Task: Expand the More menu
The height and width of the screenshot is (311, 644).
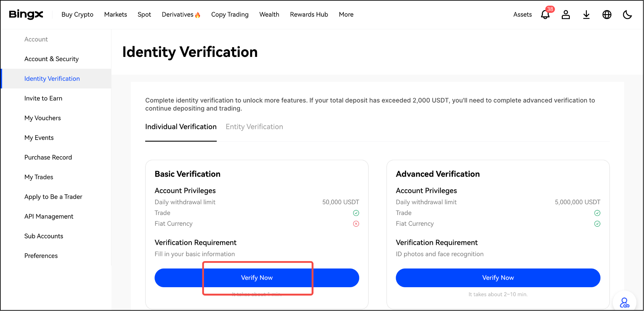Action: pyautogui.click(x=346, y=14)
